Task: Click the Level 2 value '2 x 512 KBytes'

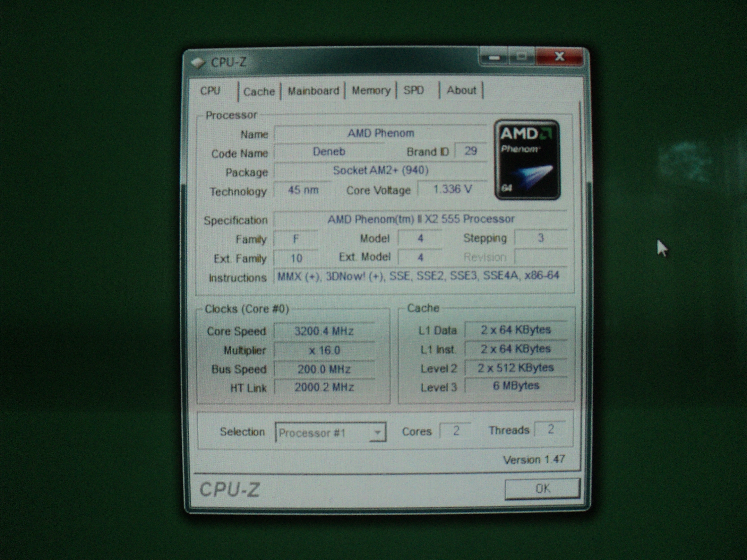Action: click(x=516, y=368)
